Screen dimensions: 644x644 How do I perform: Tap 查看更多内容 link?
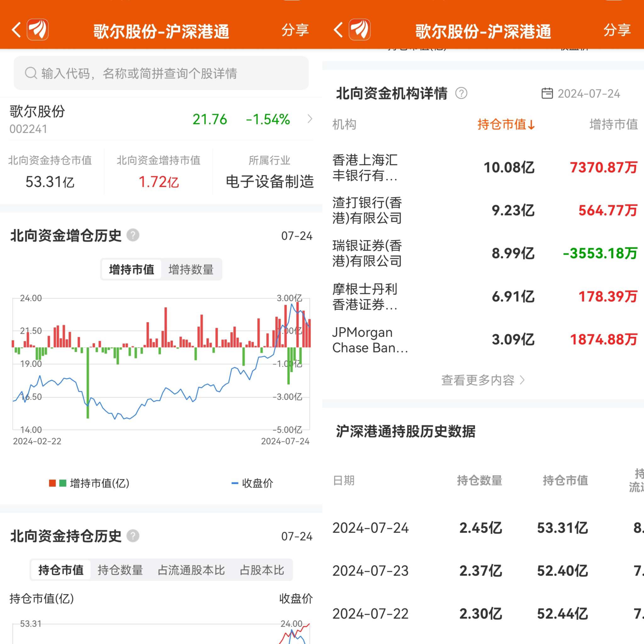pos(483,380)
